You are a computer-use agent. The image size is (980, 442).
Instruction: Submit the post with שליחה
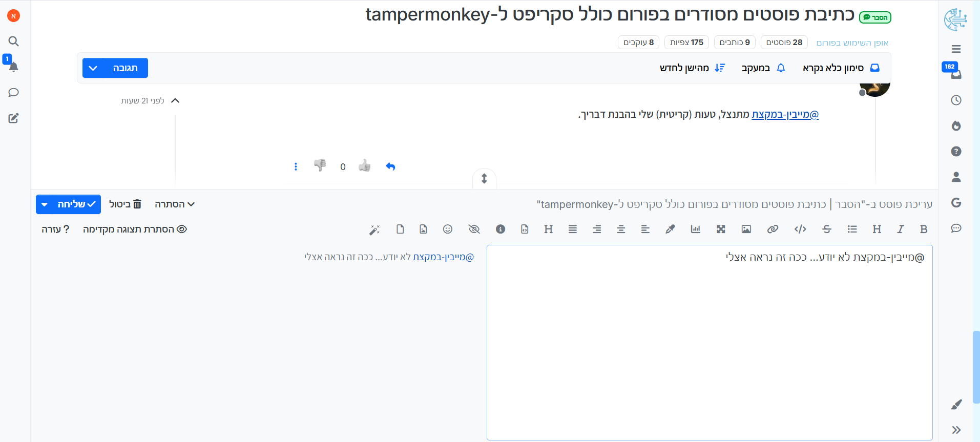pyautogui.click(x=77, y=204)
